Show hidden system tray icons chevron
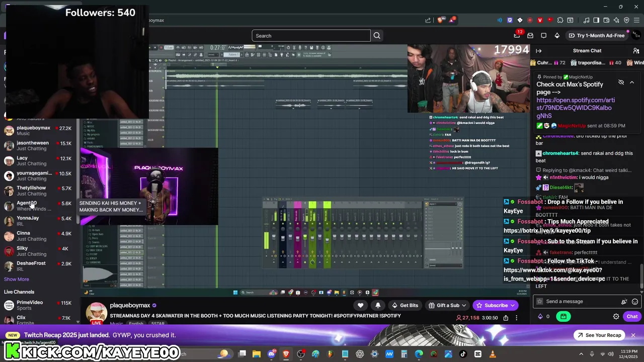The height and width of the screenshot is (362, 644). pyautogui.click(x=581, y=354)
